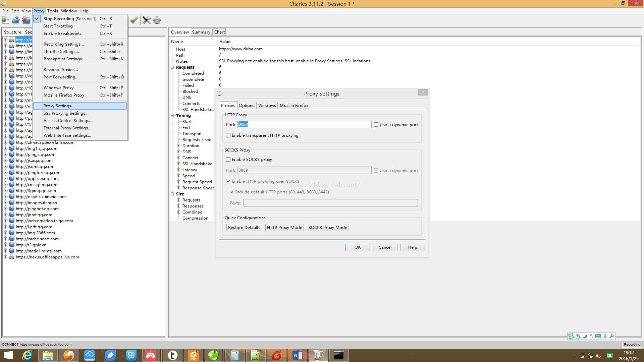Switch to Mozilla Firefox tab
This screenshot has width=644, height=362.
(x=294, y=106)
